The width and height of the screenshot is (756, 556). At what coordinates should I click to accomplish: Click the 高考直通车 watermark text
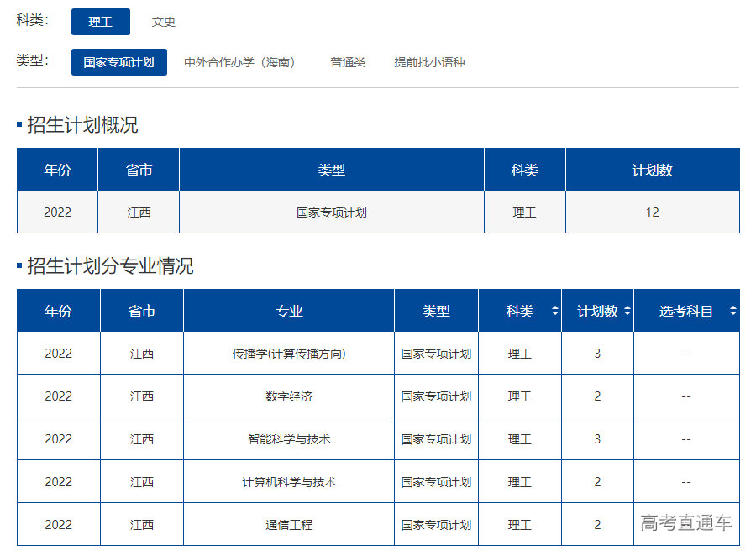pos(686,524)
